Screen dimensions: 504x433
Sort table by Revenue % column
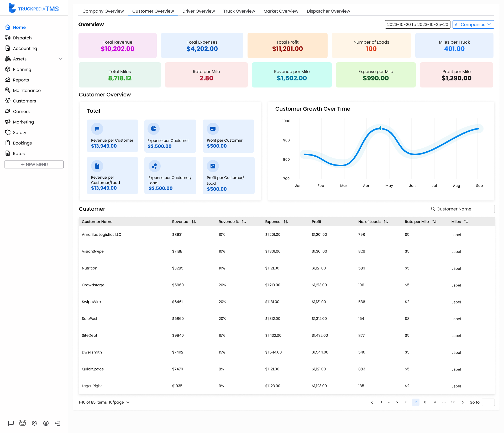pos(244,222)
